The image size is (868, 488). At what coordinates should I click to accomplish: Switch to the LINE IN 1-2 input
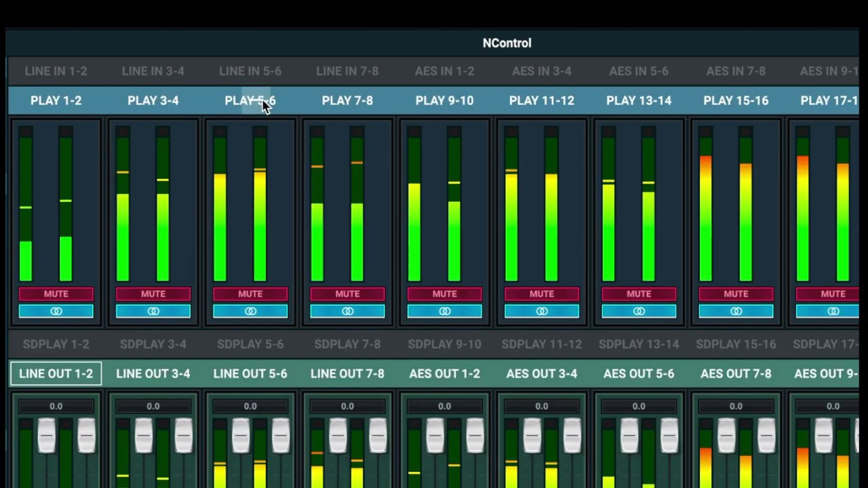click(56, 71)
